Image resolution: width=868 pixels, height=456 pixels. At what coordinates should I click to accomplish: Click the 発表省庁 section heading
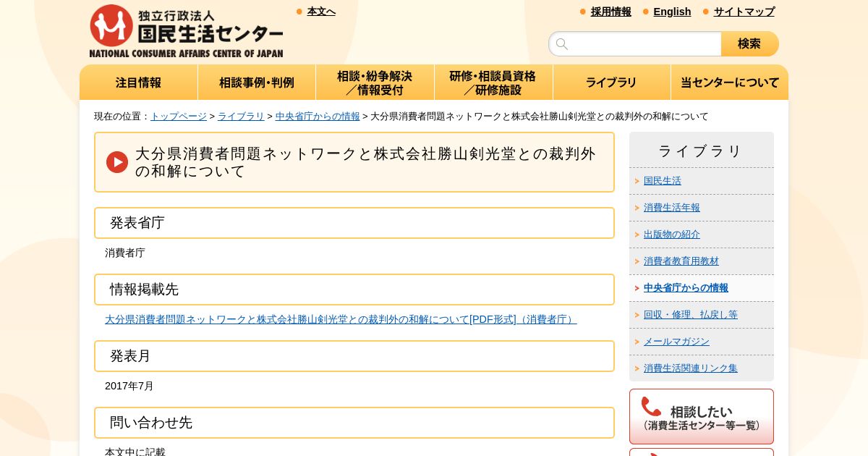354,223
